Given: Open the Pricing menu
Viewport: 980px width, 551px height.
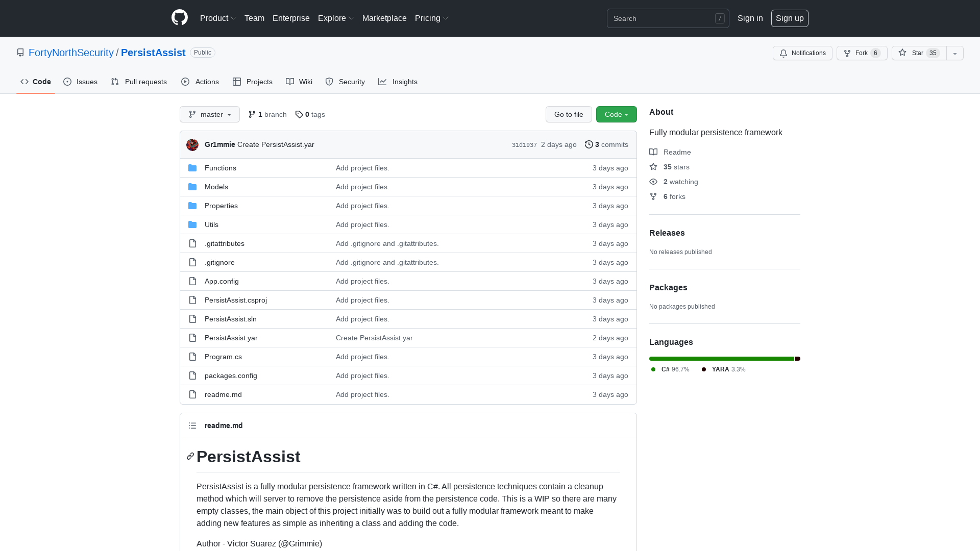Looking at the screenshot, I should coord(431,18).
